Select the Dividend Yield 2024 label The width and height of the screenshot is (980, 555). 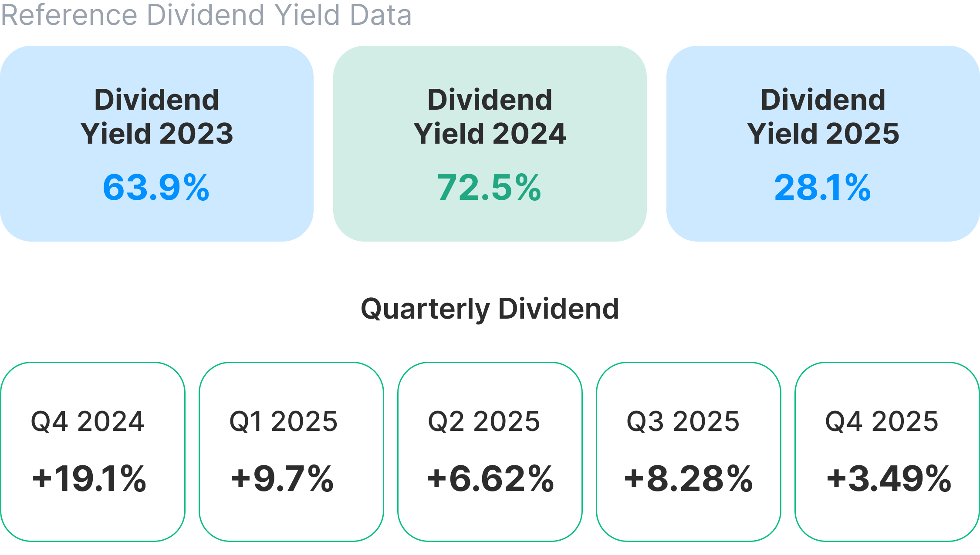(x=490, y=116)
